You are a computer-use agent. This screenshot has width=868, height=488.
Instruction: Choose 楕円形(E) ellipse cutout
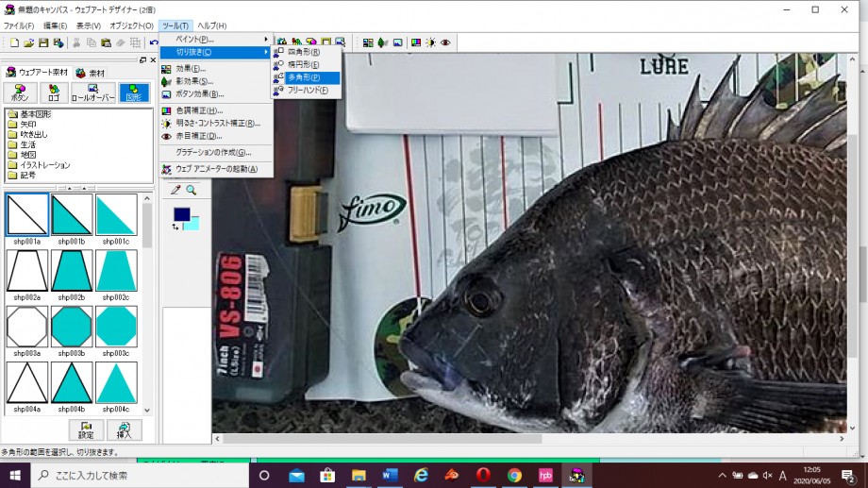point(306,64)
